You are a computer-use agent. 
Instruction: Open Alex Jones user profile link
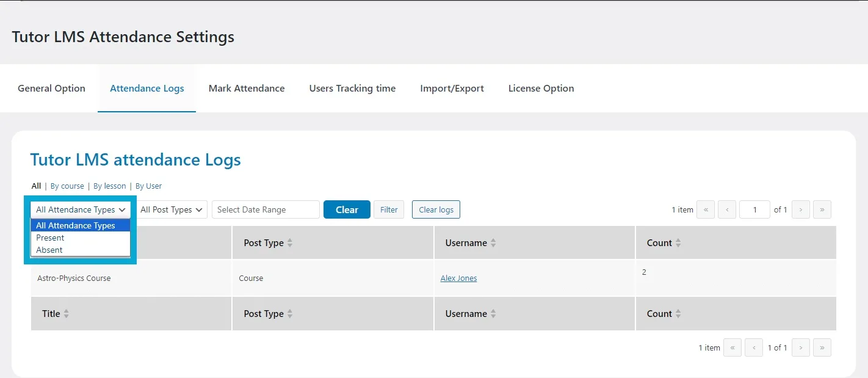[458, 278]
